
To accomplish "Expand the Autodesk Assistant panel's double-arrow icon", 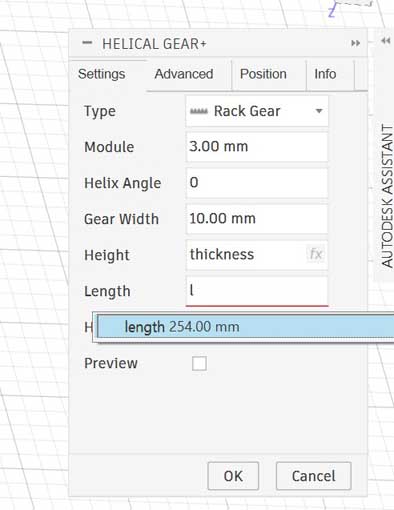I will coord(386,41).
